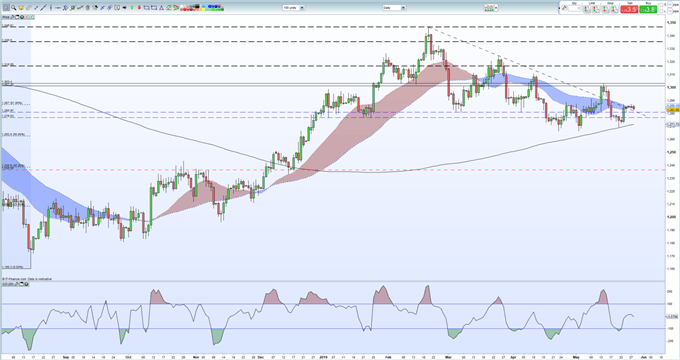Select the magnifier zoom tool
680x360 pixels.
tap(13, 7)
